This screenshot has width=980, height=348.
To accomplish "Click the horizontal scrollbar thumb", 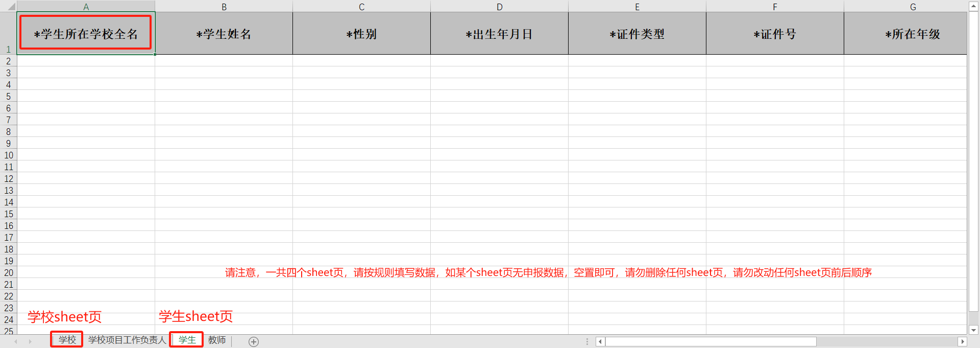I will tap(711, 341).
